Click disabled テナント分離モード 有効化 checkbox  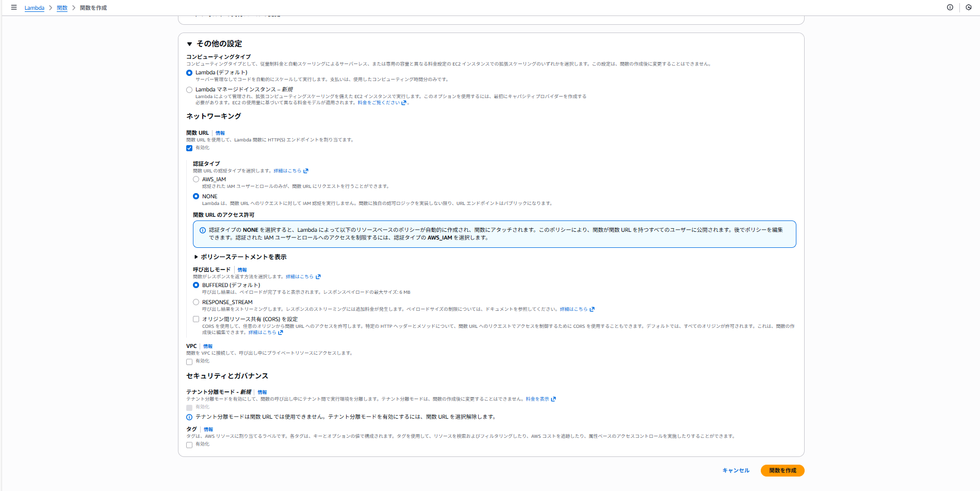point(189,408)
